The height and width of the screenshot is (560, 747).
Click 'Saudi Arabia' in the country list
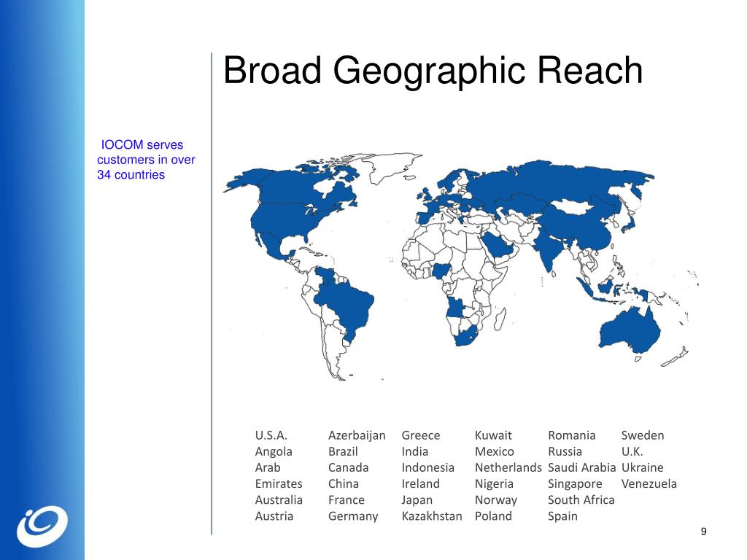581,467
